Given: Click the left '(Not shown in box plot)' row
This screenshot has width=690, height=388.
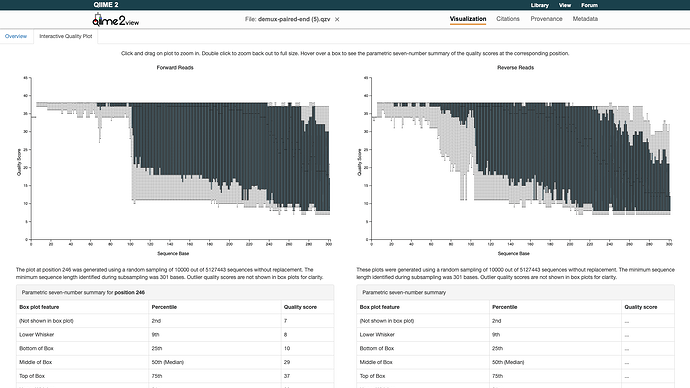Looking at the screenshot, I should point(175,321).
